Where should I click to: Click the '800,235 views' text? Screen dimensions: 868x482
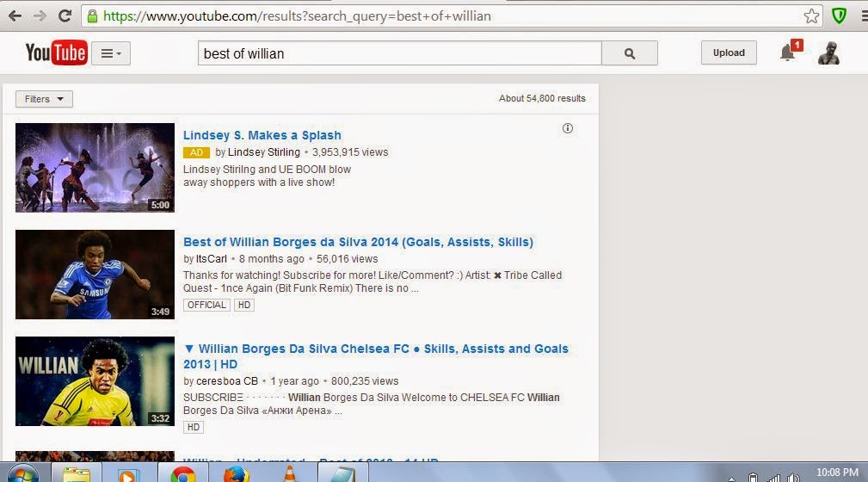[x=365, y=381]
